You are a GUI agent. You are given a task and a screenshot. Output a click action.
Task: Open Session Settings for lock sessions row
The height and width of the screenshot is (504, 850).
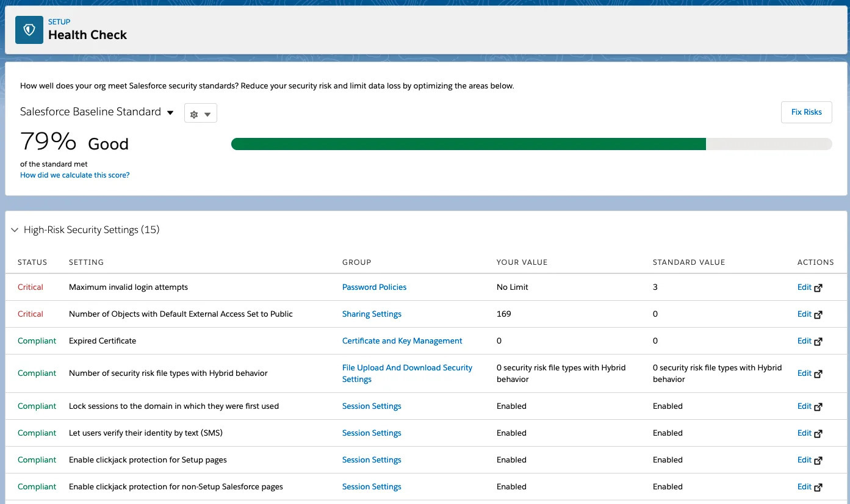point(372,406)
